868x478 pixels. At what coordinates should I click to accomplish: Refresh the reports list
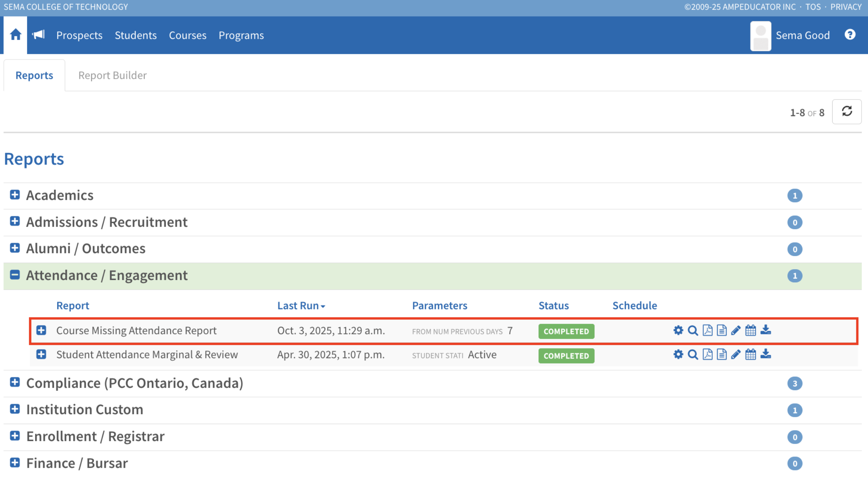(847, 112)
